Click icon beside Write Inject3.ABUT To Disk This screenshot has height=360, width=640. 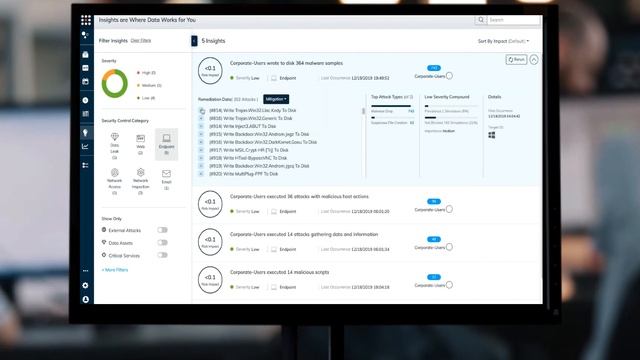201,126
